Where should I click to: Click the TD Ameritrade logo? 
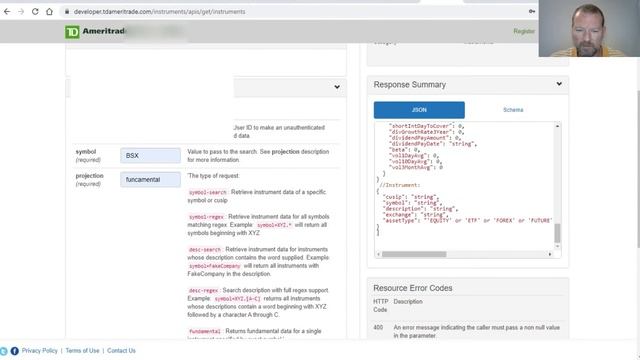point(95,31)
